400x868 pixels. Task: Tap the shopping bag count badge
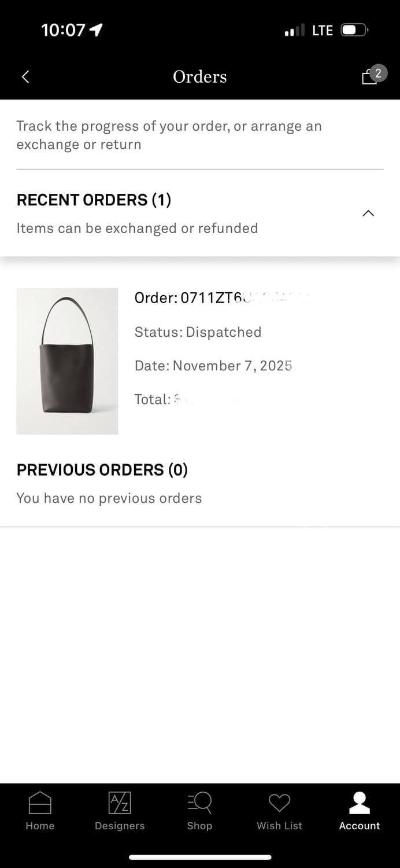click(x=378, y=72)
